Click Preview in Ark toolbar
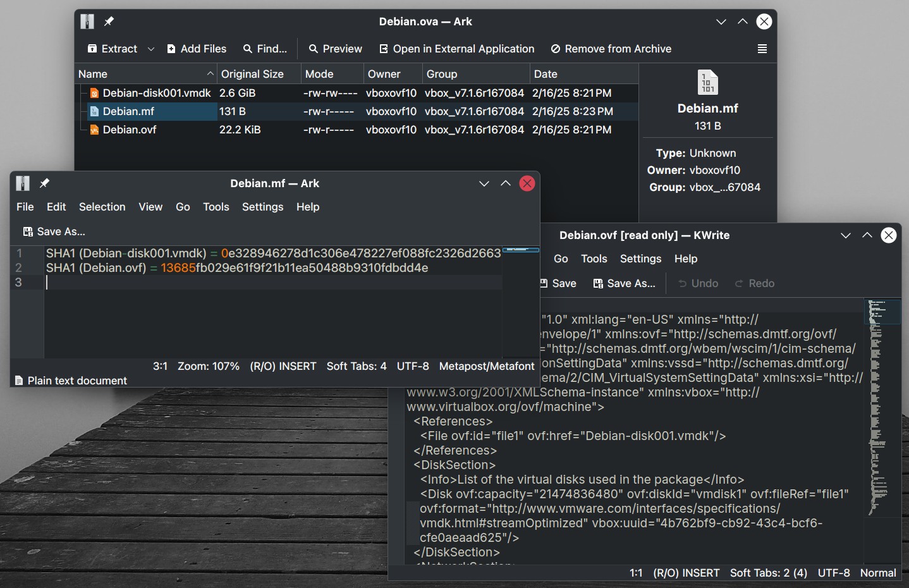The width and height of the screenshot is (909, 588). pos(335,49)
